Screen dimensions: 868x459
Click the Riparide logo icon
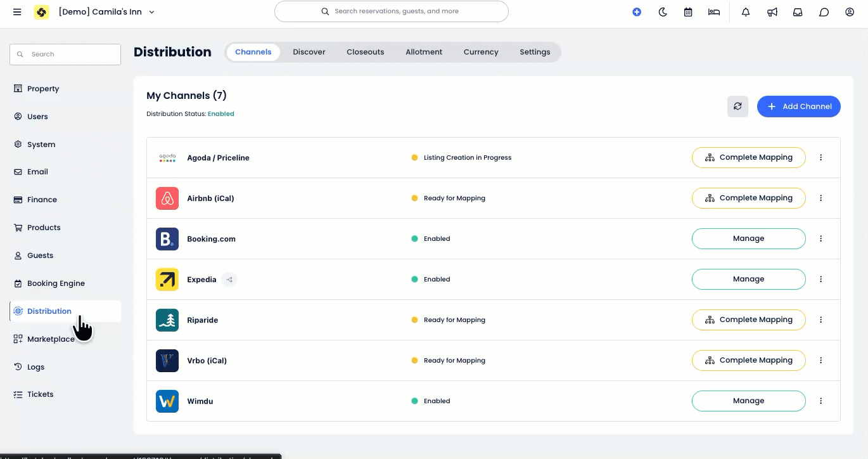[x=167, y=320]
